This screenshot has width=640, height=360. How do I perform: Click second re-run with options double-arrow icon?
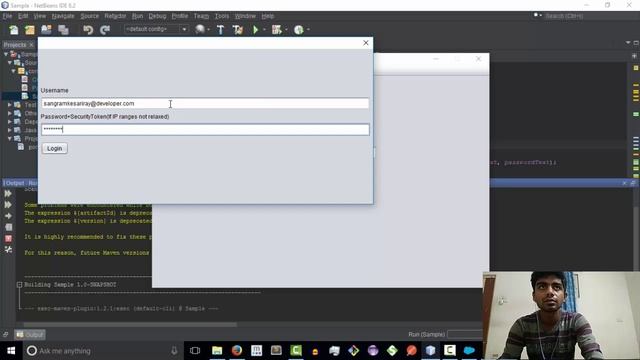pyautogui.click(x=8, y=204)
